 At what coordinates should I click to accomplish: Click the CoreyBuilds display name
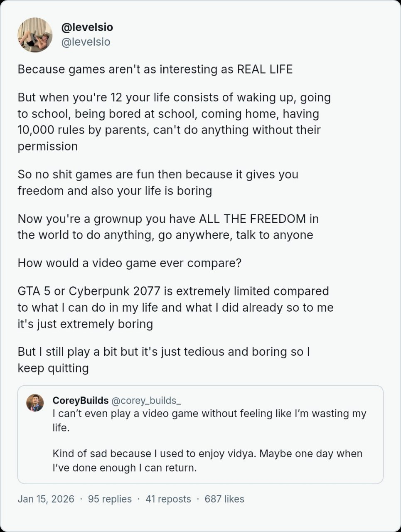(x=81, y=400)
